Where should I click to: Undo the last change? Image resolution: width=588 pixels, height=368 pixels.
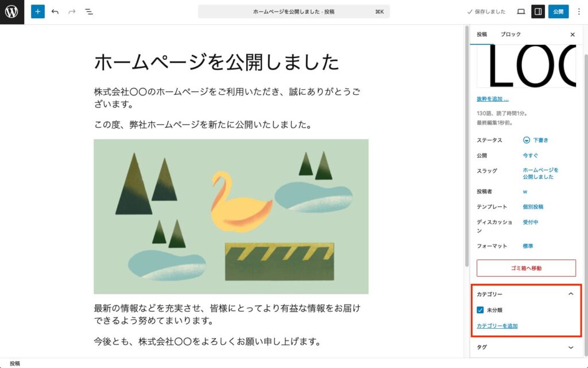54,11
